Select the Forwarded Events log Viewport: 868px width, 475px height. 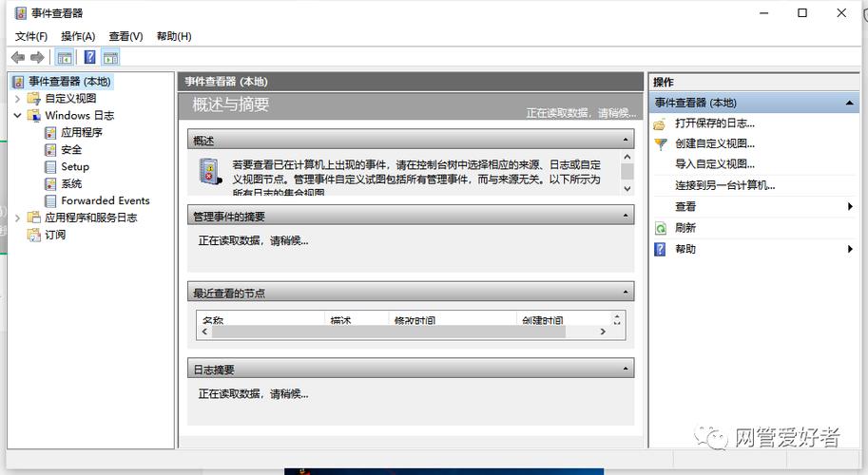(x=105, y=200)
